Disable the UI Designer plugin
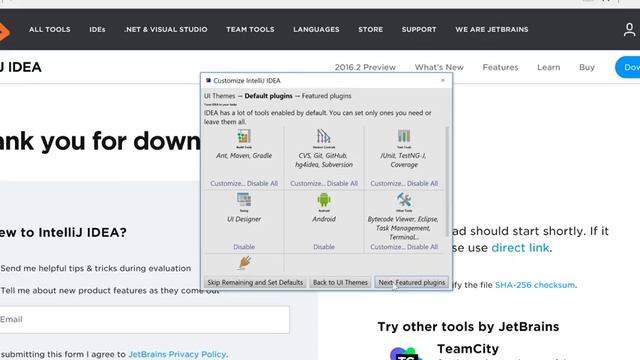 click(x=244, y=247)
